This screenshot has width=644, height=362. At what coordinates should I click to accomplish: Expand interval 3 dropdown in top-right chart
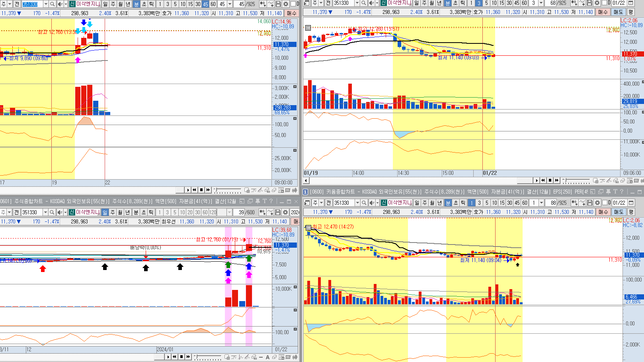[541, 3]
